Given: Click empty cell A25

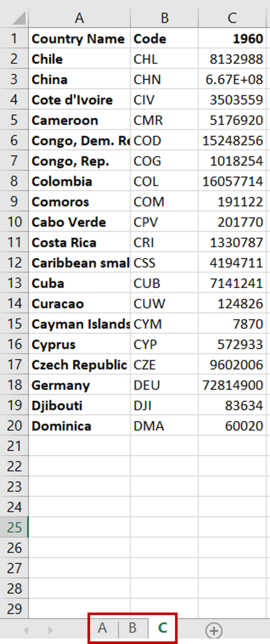Looking at the screenshot, I should pos(79,527).
